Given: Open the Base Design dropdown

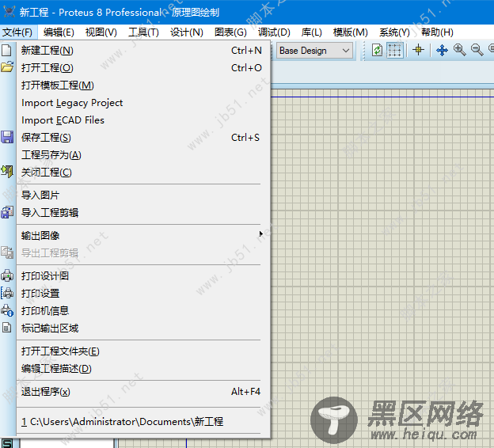Looking at the screenshot, I should (314, 51).
